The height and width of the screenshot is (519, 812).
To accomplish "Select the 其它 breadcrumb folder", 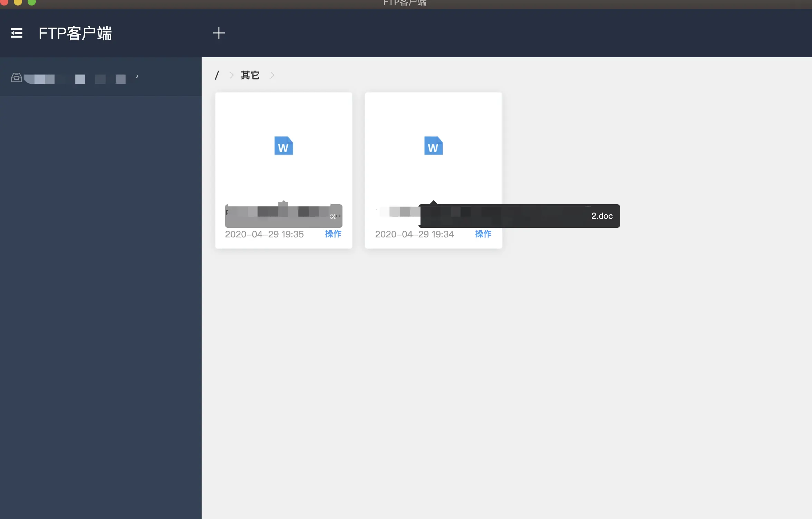I will 250,75.
